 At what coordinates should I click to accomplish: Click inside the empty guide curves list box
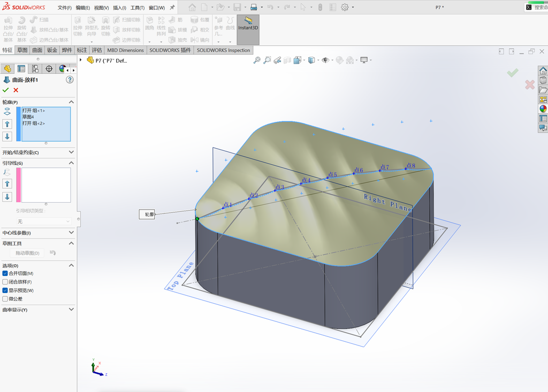click(x=46, y=185)
